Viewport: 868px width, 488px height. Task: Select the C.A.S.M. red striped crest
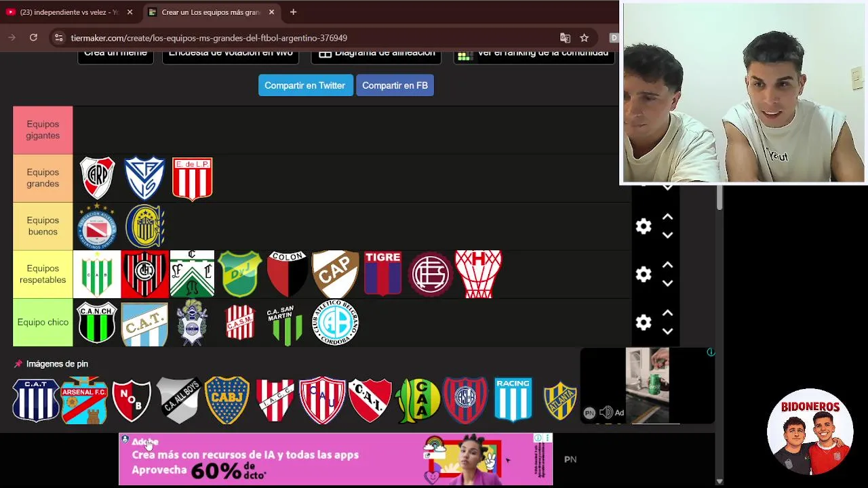coord(240,323)
